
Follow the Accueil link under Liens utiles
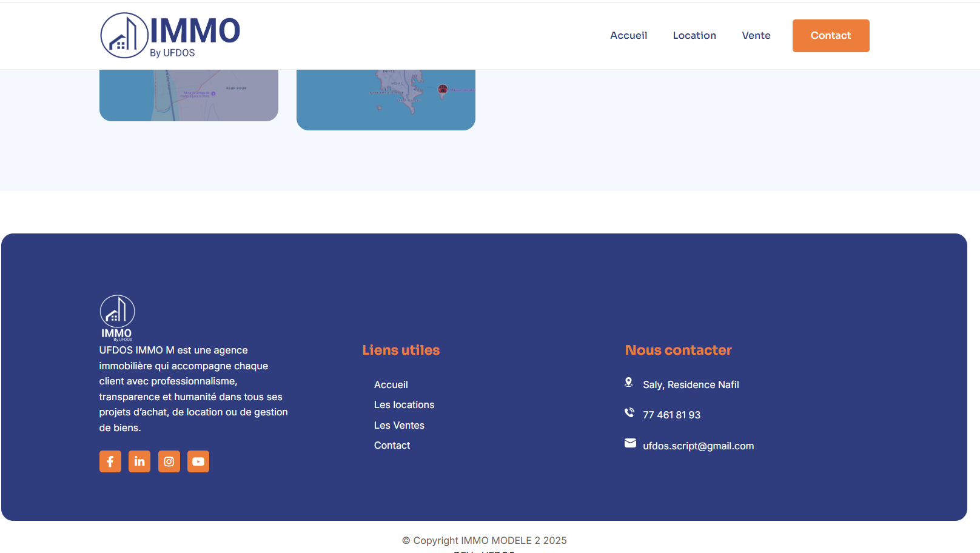pyautogui.click(x=391, y=385)
